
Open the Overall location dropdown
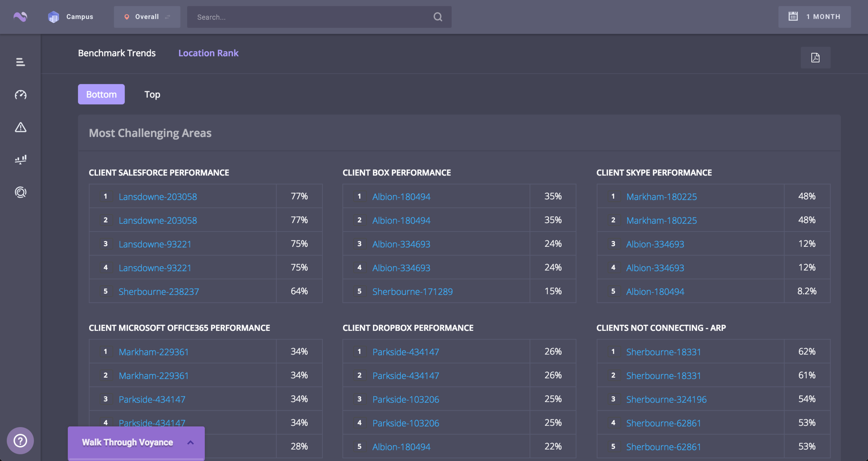point(147,17)
